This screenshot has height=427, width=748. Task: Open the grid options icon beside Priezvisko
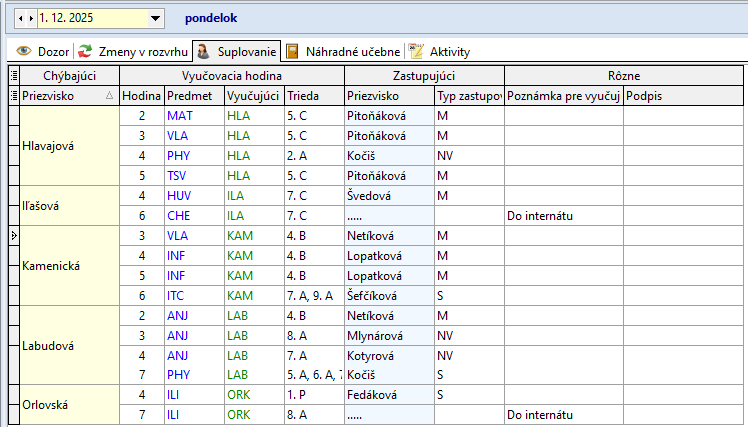click(x=13, y=95)
